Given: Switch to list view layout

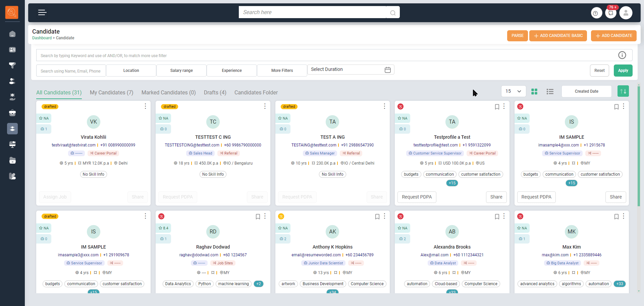Looking at the screenshot, I should coord(550,91).
